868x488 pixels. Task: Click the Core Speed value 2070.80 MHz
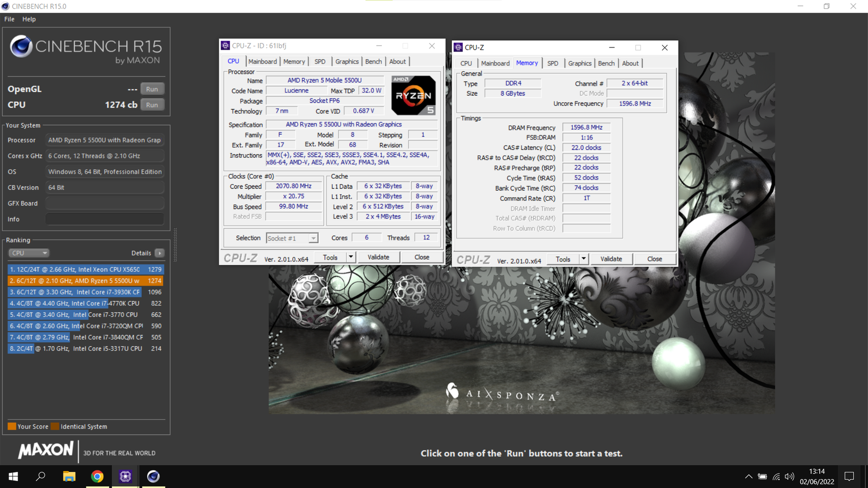coord(293,186)
